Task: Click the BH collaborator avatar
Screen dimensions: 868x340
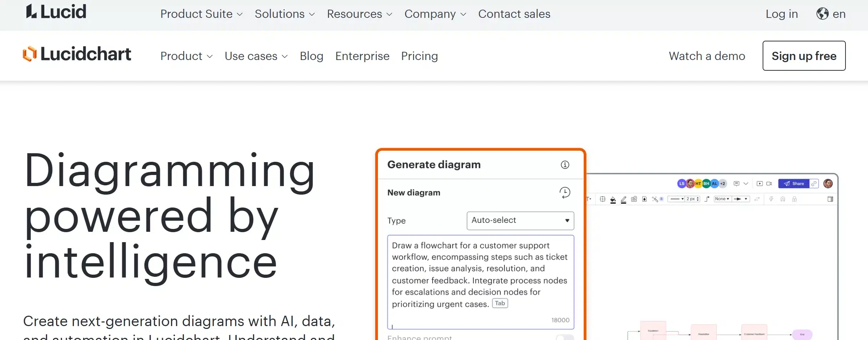Action: coord(706,184)
